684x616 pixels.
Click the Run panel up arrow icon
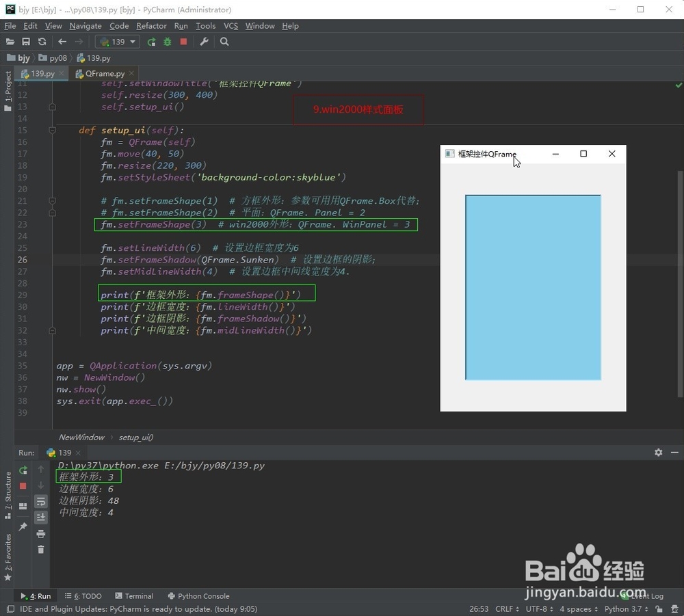[x=40, y=469]
